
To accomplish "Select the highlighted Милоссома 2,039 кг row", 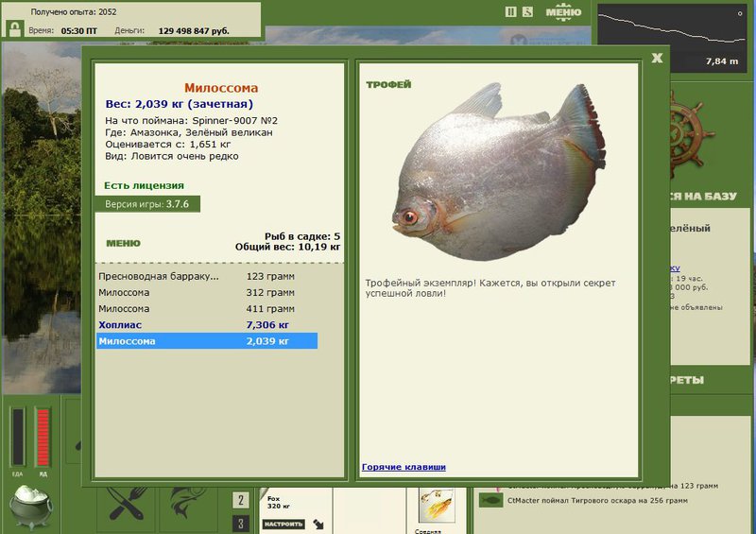I will pyautogui.click(x=206, y=341).
